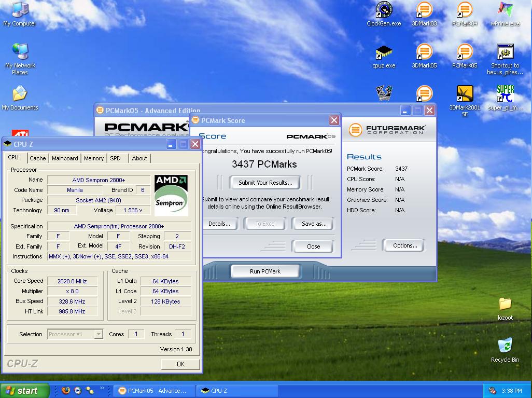The image size is (532, 398).
Task: Click the HT Link value 985.8 MHz
Action: 72,311
